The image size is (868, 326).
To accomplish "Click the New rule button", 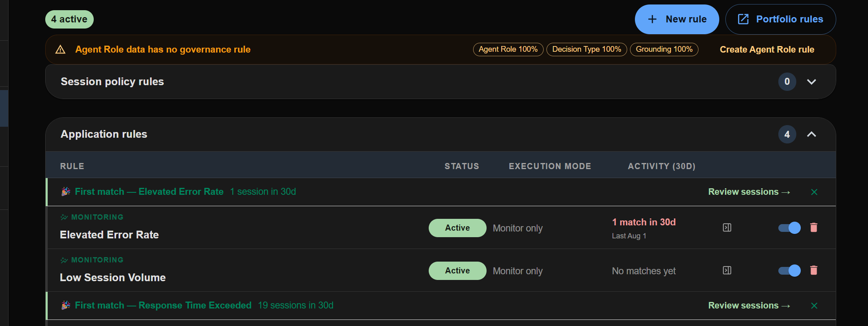I will click(x=677, y=19).
